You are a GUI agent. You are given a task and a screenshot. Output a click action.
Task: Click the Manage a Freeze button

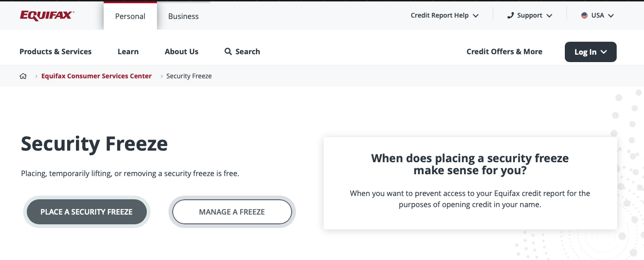(x=232, y=212)
